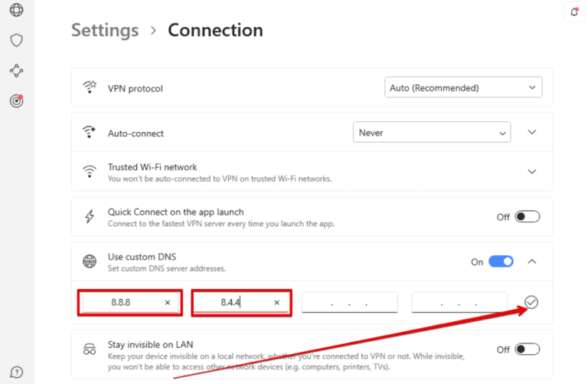
Task: Open the shield icon in sidebar
Action: (16, 40)
